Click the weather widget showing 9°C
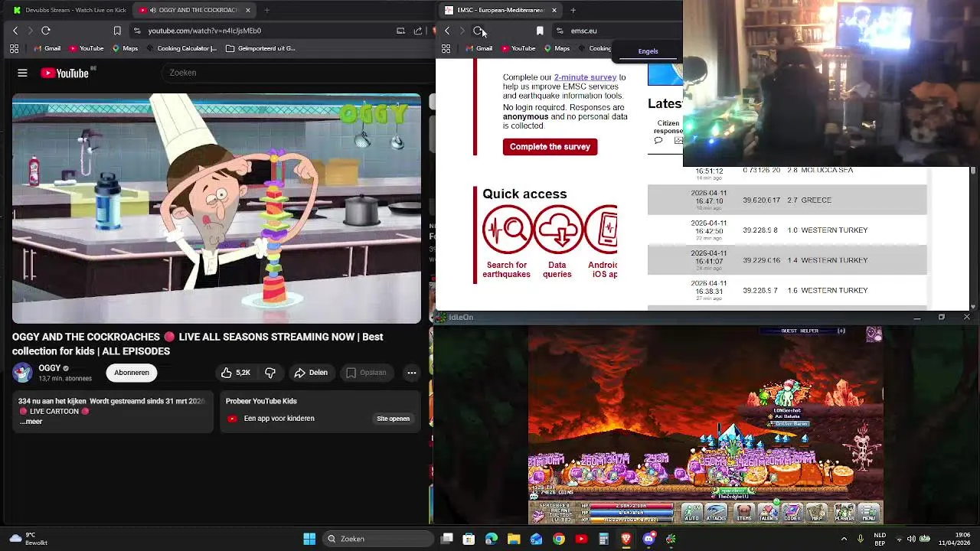 click(x=29, y=539)
